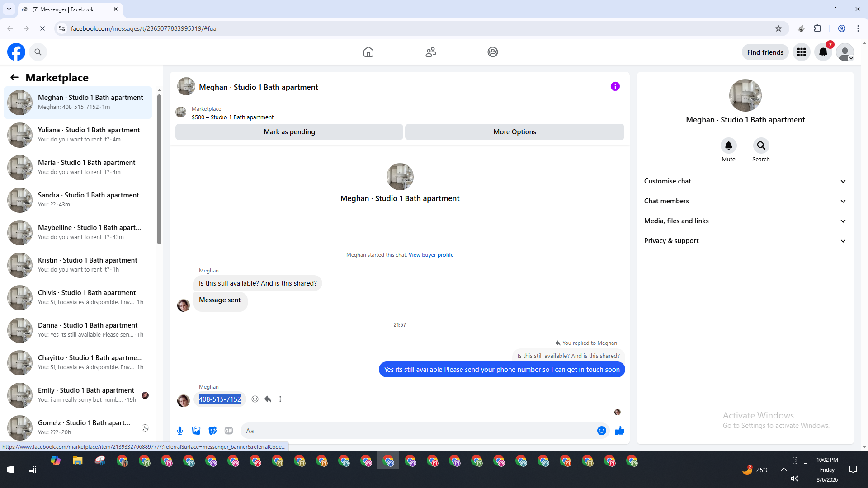Viewport: 868px width, 488px height.
Task: Click the voice clip microphone icon
Action: tap(180, 431)
